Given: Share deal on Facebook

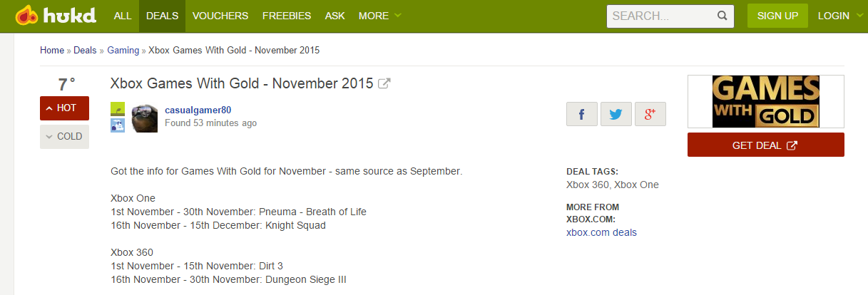Looking at the screenshot, I should click(581, 114).
